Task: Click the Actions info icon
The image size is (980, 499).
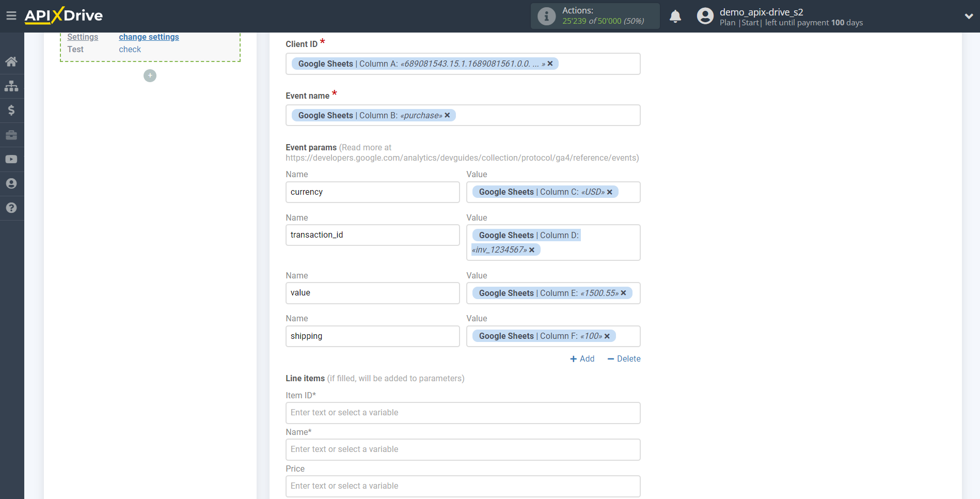Action: (546, 15)
